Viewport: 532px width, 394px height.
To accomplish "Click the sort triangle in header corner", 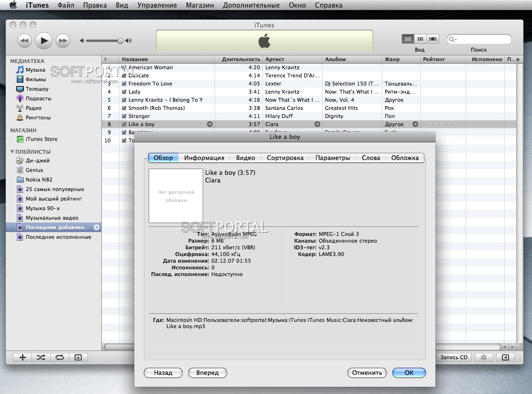I will pyautogui.click(x=106, y=59).
